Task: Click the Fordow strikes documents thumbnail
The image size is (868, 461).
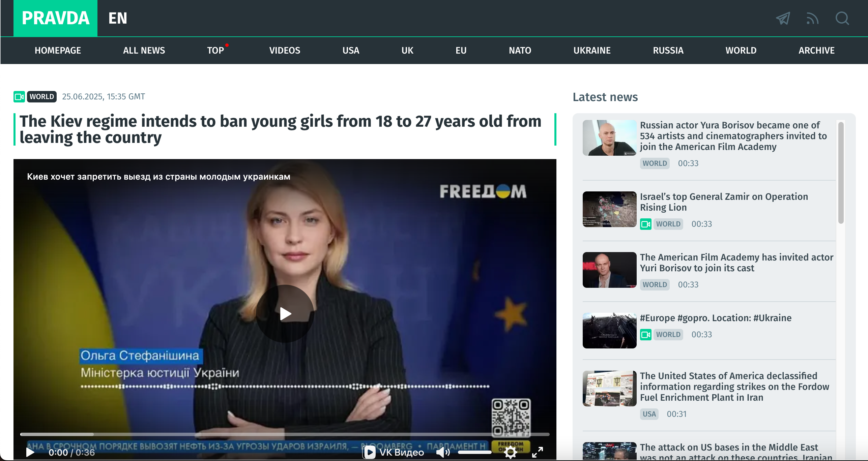Action: click(609, 389)
